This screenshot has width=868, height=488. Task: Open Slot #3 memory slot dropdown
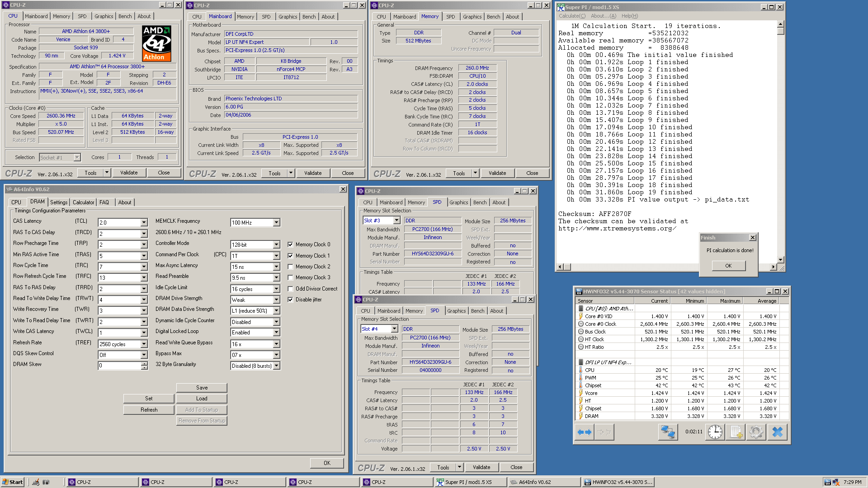tap(396, 221)
